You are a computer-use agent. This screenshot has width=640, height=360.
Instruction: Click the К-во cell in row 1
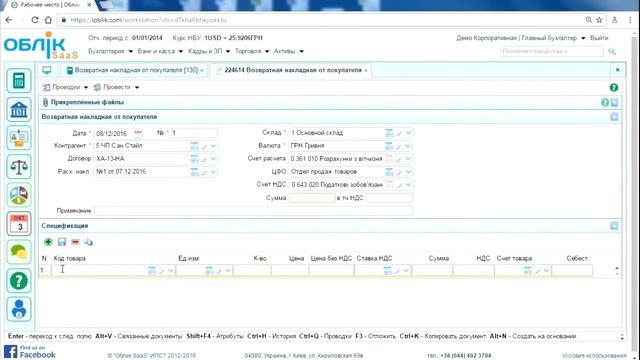[252, 270]
